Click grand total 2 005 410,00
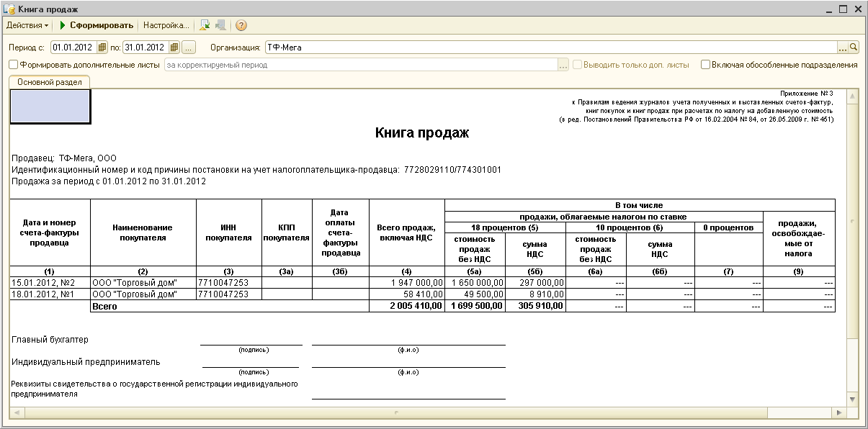Viewport: 868px width, 429px height. pyautogui.click(x=407, y=306)
